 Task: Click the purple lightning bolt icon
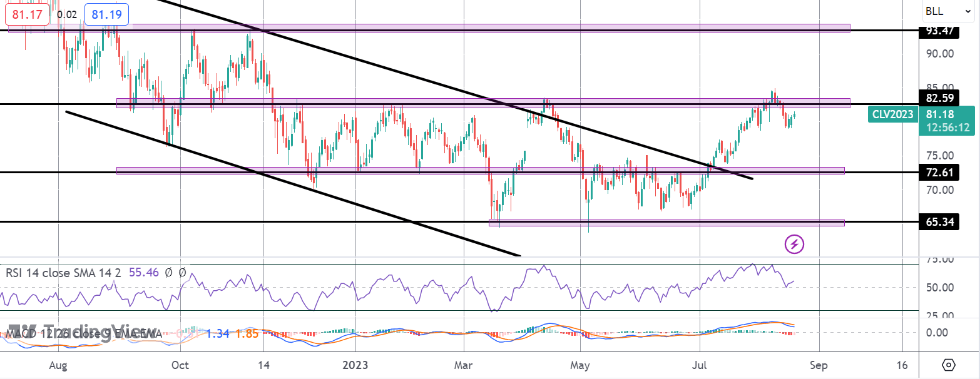coord(795,244)
